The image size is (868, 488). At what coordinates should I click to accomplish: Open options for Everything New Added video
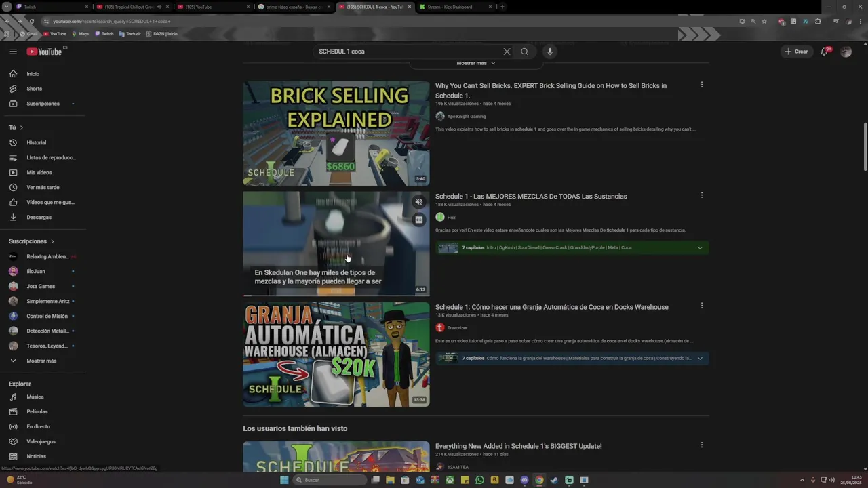(x=702, y=445)
